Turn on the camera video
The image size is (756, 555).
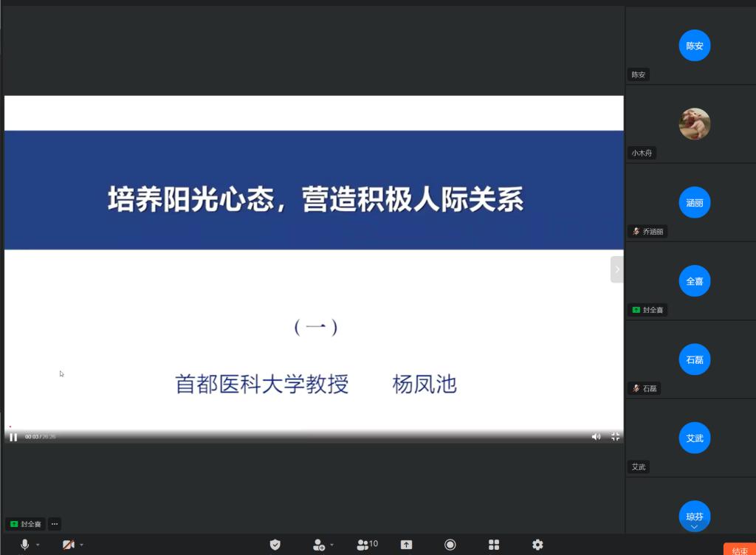pyautogui.click(x=69, y=545)
